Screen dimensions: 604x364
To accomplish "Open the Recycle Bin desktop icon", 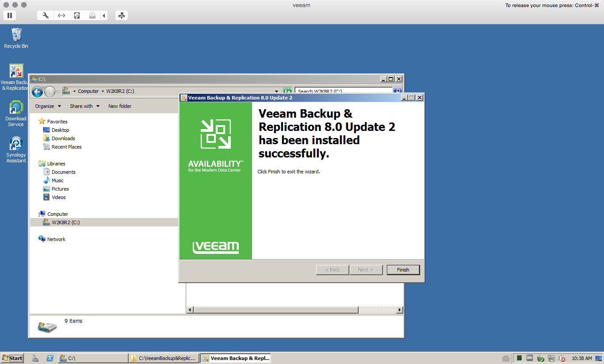I will pos(16,38).
